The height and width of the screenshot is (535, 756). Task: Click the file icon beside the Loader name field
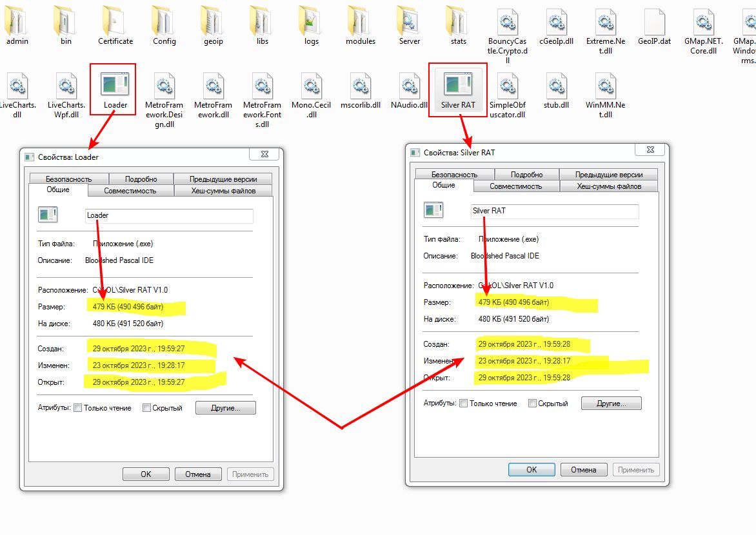[48, 214]
